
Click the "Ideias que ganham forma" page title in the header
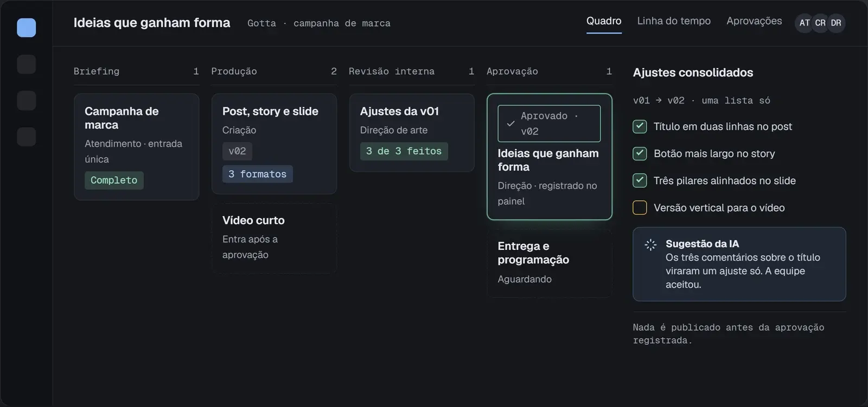pos(152,23)
